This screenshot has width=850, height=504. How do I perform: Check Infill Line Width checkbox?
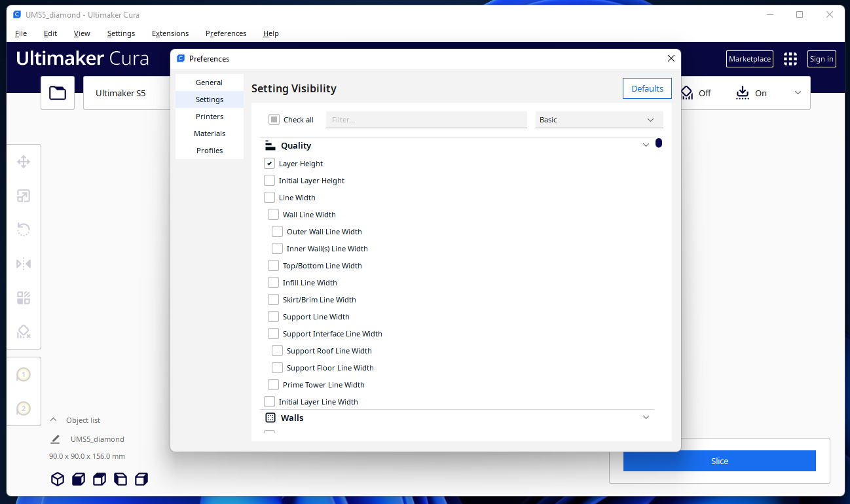(x=273, y=283)
